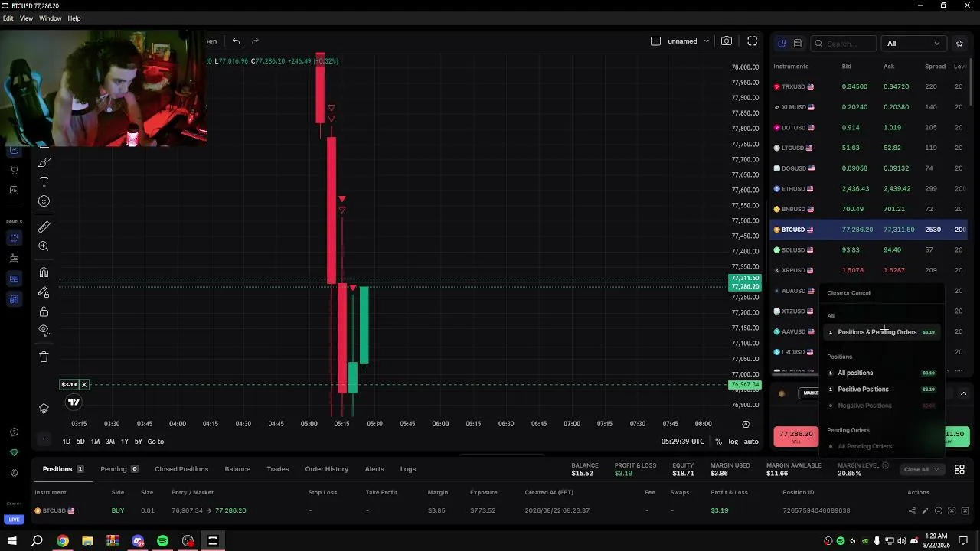The height and width of the screenshot is (551, 980).
Task: Collapse the order panel chevron
Action: coord(963,393)
